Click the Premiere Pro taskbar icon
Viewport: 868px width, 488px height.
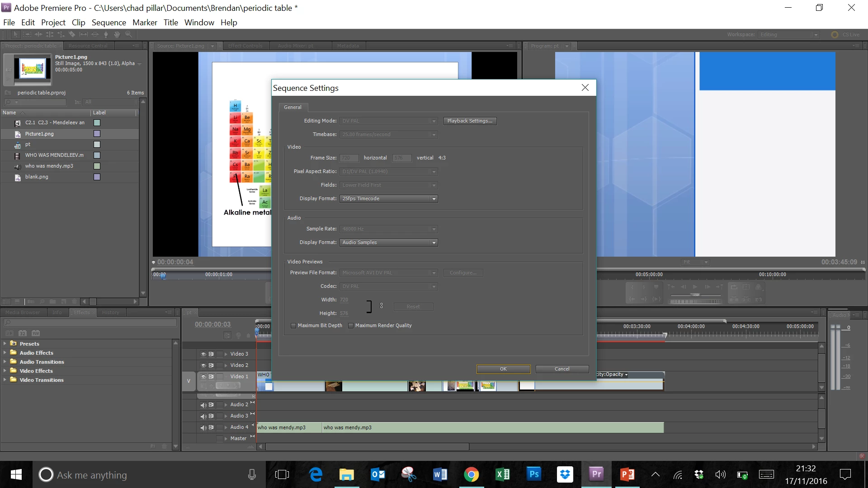[596, 474]
